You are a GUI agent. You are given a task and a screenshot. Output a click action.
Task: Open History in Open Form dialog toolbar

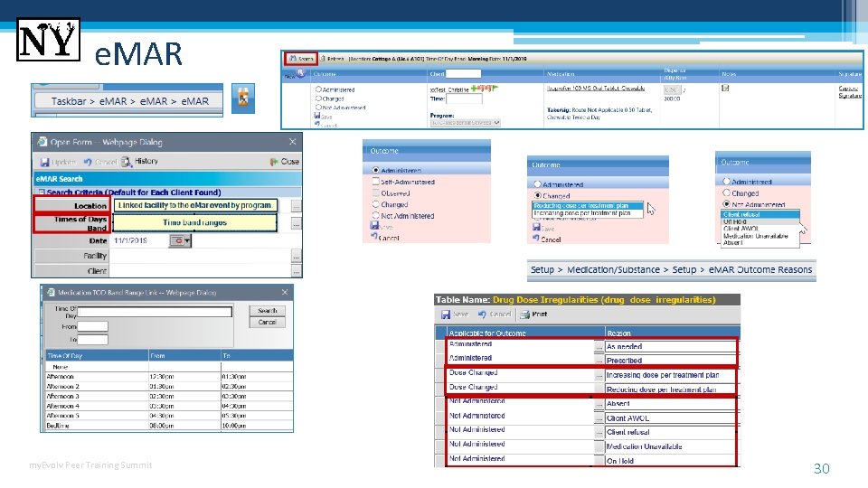[x=140, y=162]
